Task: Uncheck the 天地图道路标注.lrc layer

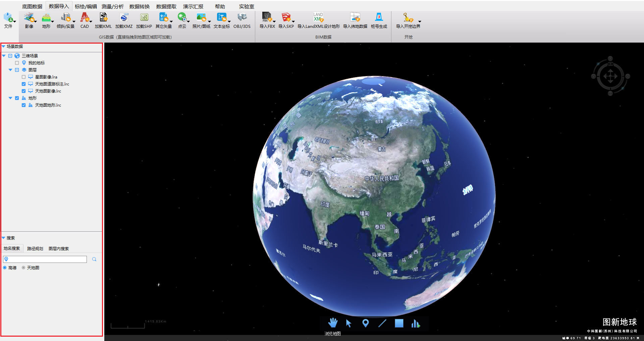Action: point(24,84)
